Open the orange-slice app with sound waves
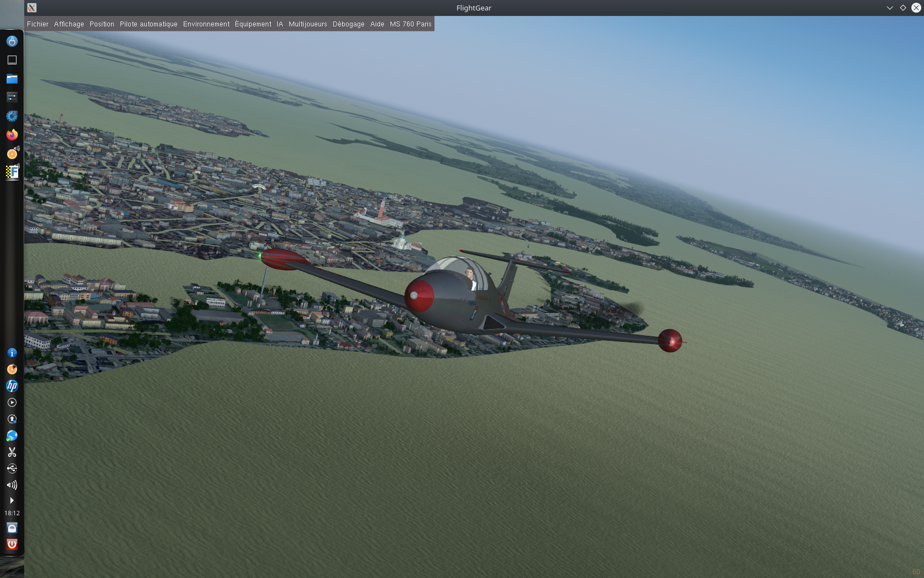 (x=12, y=154)
